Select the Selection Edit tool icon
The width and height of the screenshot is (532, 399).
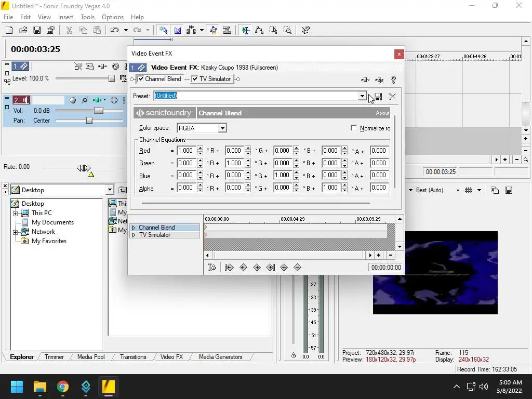(x=273, y=30)
